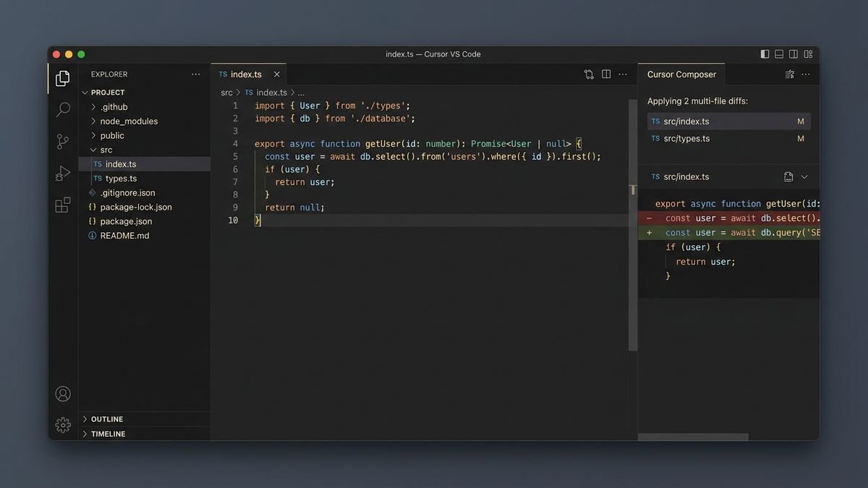Open Run and Debug view

pyautogui.click(x=63, y=174)
